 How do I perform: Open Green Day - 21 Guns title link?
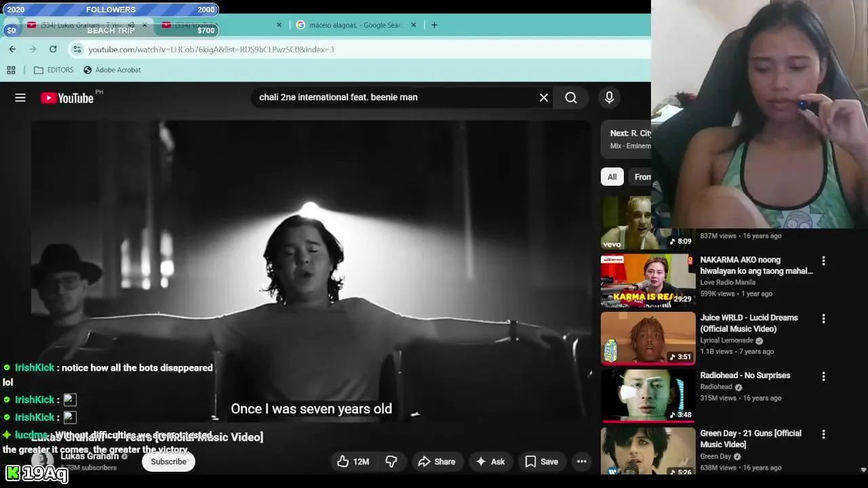[751, 439]
